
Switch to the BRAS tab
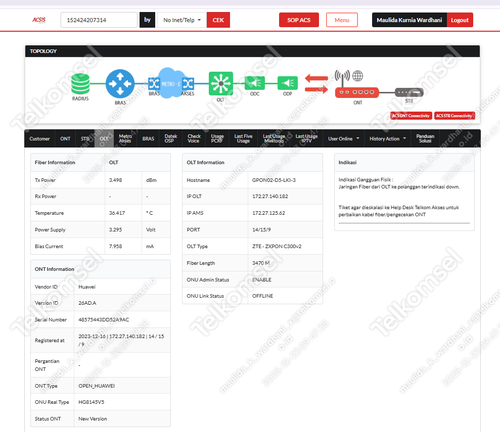click(148, 139)
